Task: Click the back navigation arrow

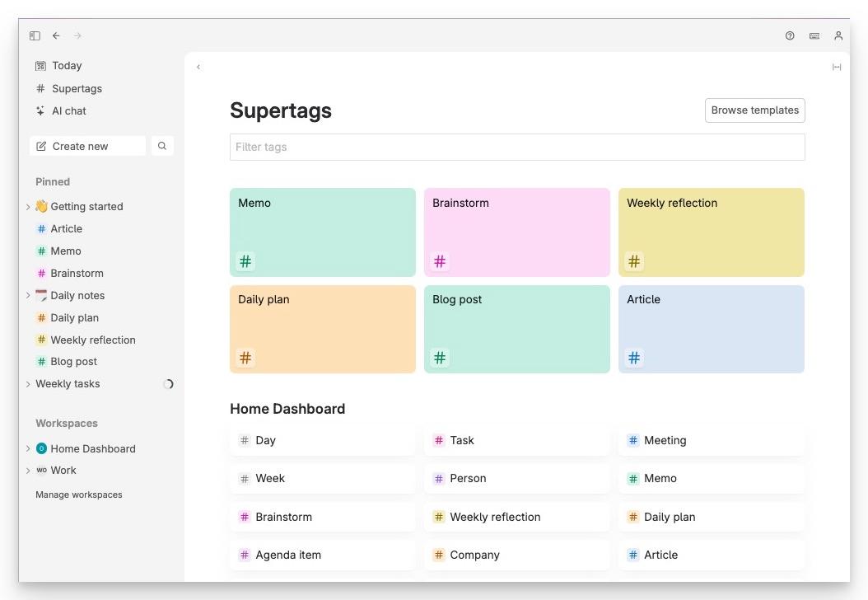Action: (x=56, y=35)
